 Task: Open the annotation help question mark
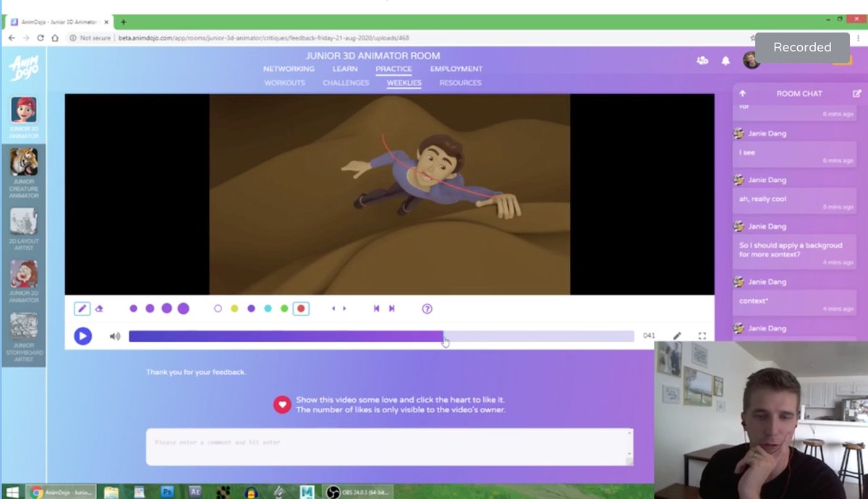pyautogui.click(x=427, y=308)
